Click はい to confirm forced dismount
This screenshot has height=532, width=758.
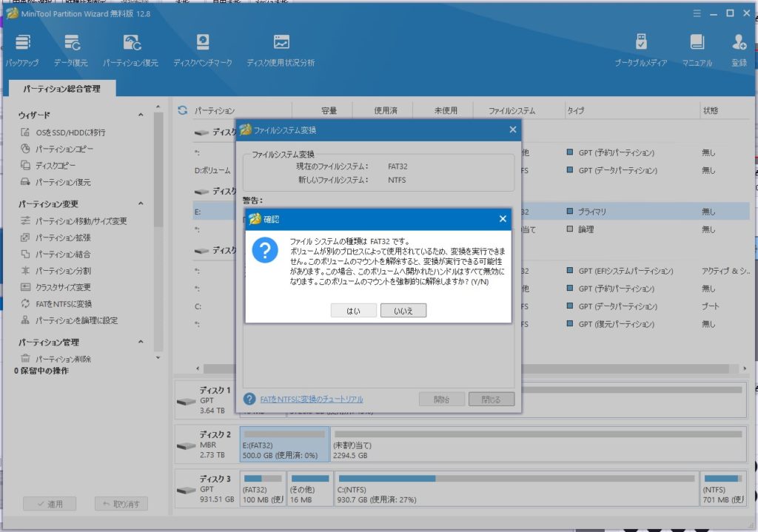tap(353, 311)
